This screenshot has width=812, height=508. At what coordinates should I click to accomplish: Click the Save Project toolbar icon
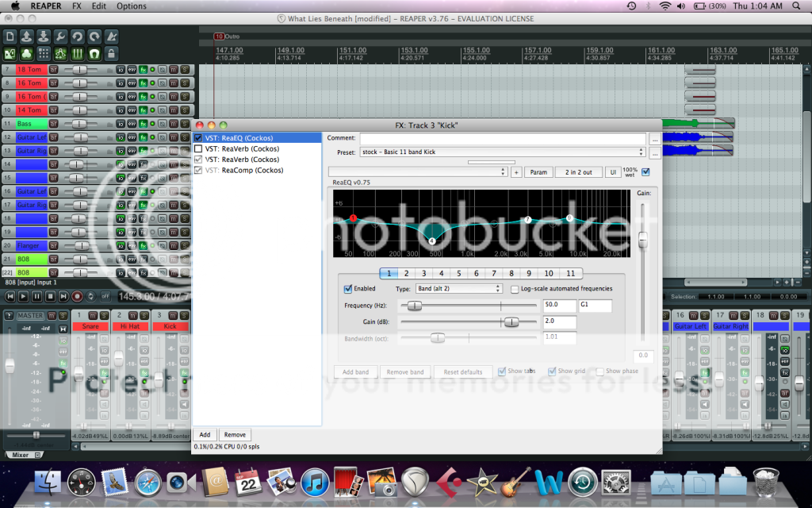click(44, 37)
